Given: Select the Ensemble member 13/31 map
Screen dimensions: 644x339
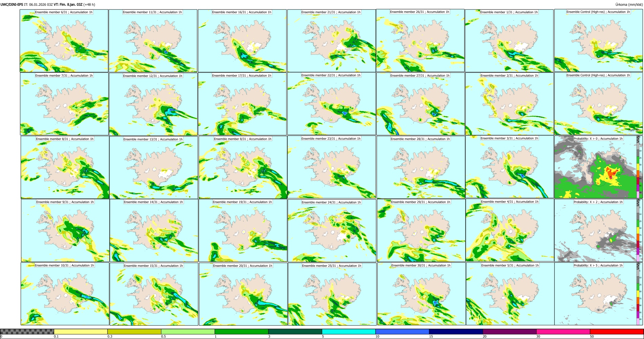Looking at the screenshot, I should tap(154, 167).
